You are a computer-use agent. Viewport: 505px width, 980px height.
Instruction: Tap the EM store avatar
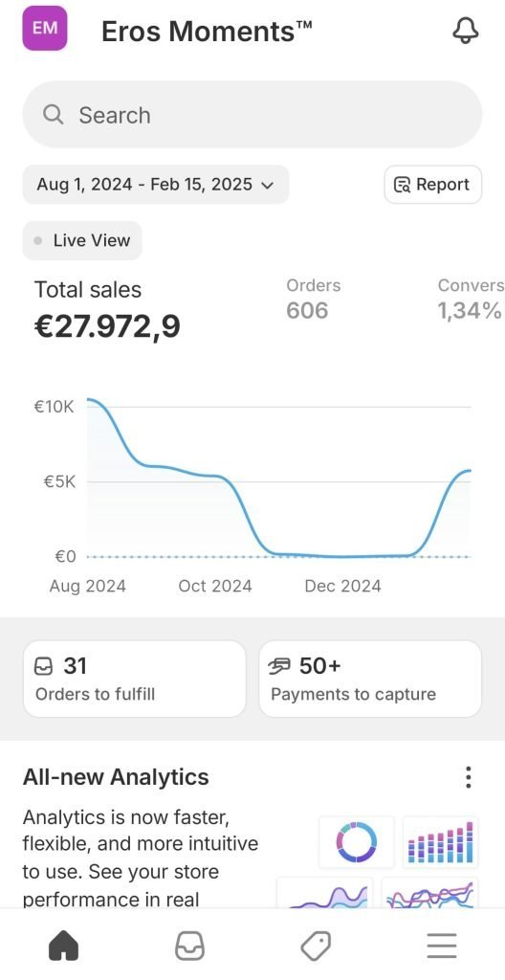(44, 28)
